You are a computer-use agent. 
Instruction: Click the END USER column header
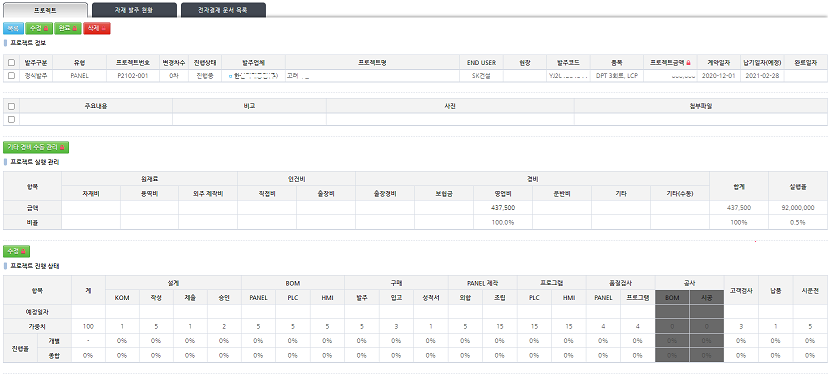[481, 62]
